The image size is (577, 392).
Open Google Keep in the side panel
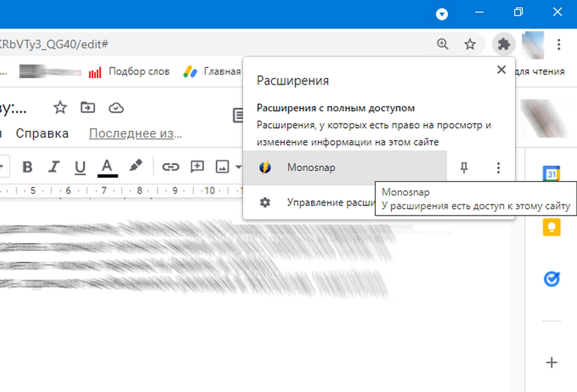[551, 227]
